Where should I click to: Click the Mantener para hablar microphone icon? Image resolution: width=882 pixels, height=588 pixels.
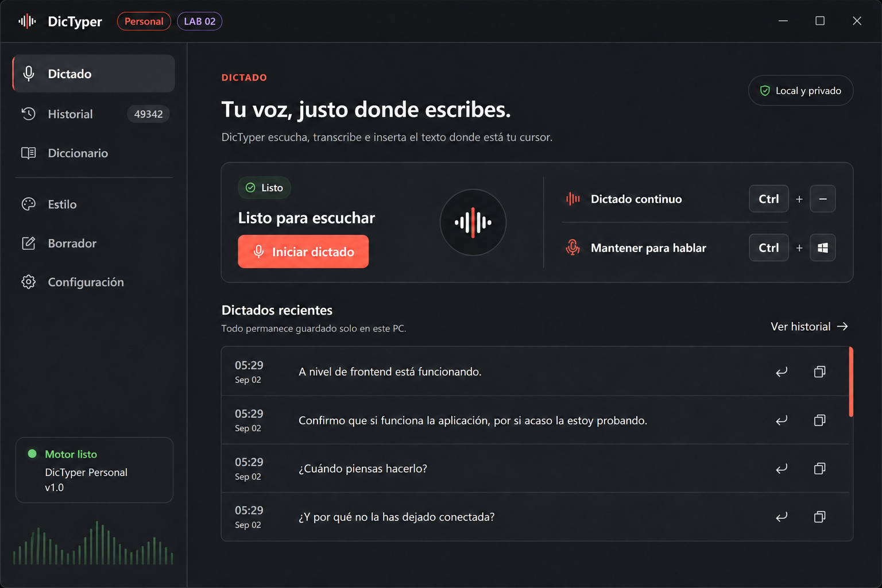tap(572, 247)
